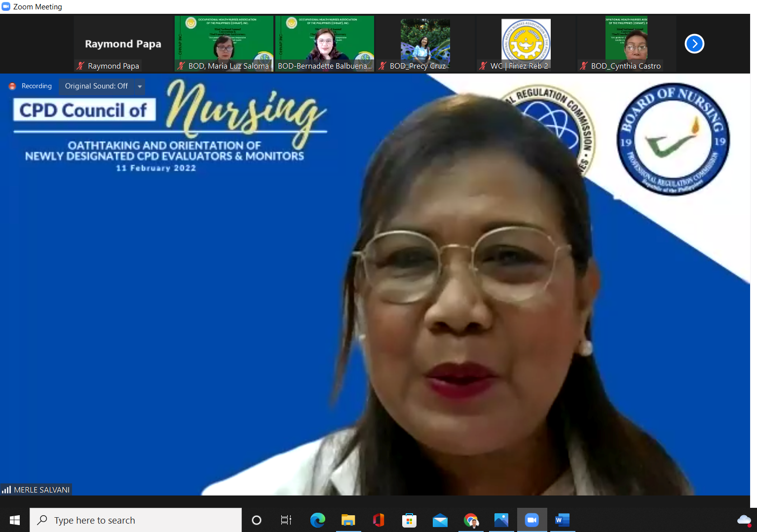The image size is (757, 532).
Task: Select BOD-Bernadette Balbuena's video thumbnail
Action: 325,44
